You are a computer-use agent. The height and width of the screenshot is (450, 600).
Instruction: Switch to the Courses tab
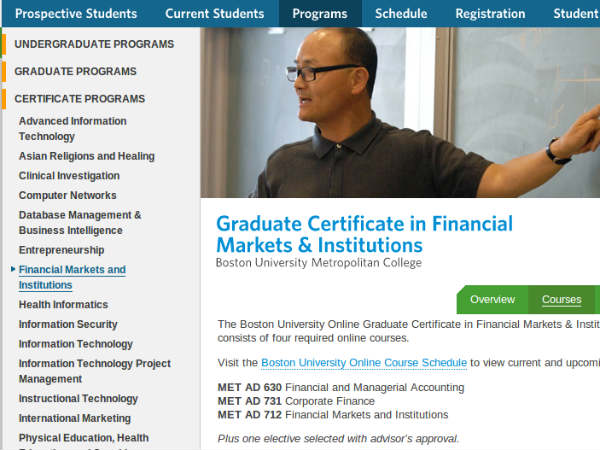[561, 300]
